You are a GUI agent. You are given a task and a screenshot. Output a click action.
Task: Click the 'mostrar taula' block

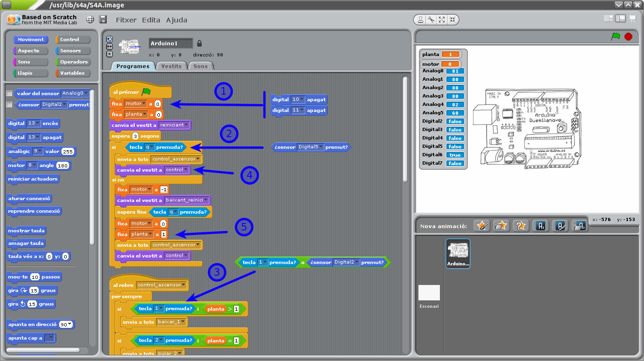(27, 231)
